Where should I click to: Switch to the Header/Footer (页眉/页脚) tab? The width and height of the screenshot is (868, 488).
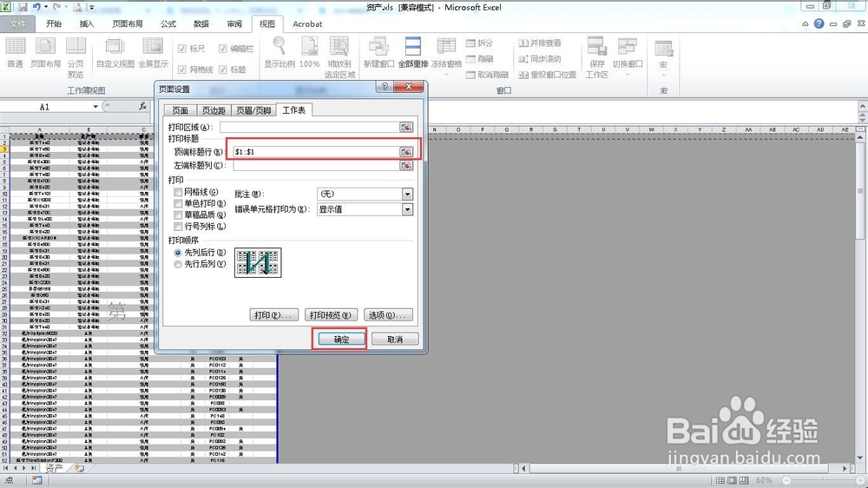coord(253,110)
